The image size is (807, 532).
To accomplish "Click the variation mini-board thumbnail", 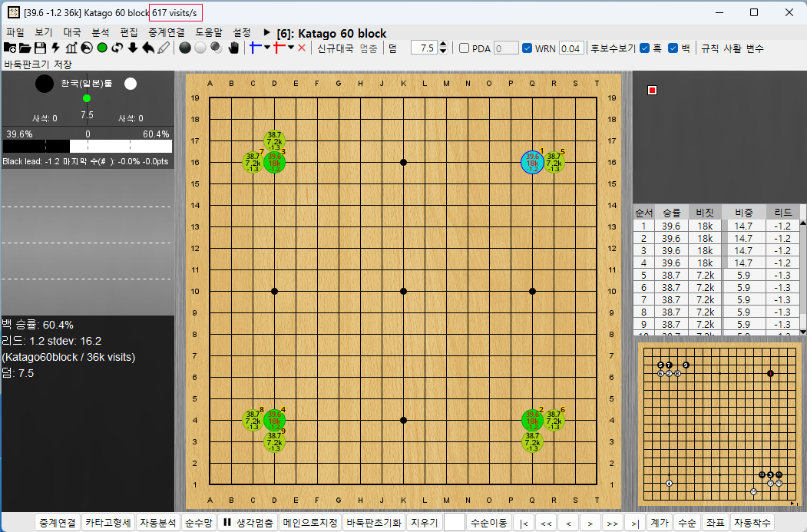I will [x=719, y=425].
